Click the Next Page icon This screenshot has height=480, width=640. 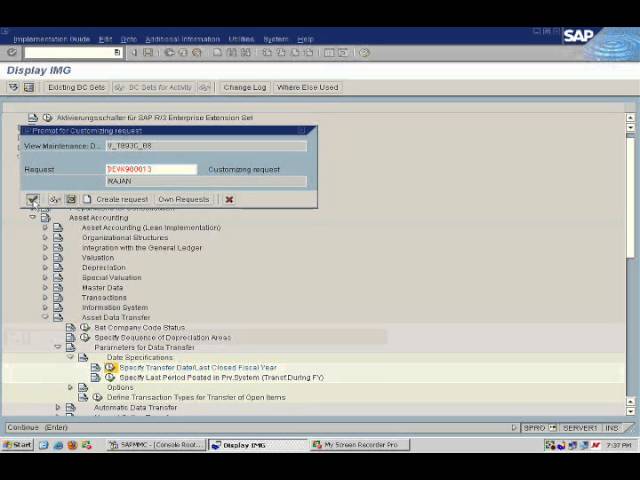(295, 52)
